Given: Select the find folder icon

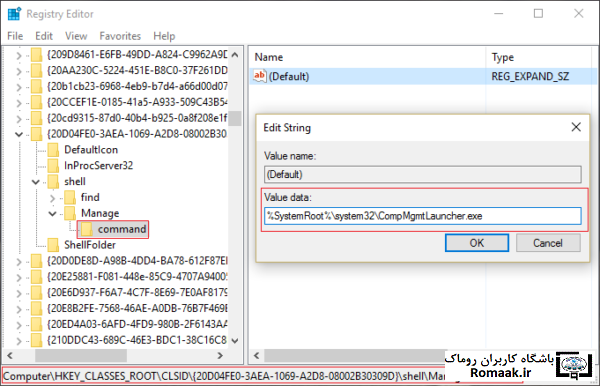Looking at the screenshot, I should (70, 197).
